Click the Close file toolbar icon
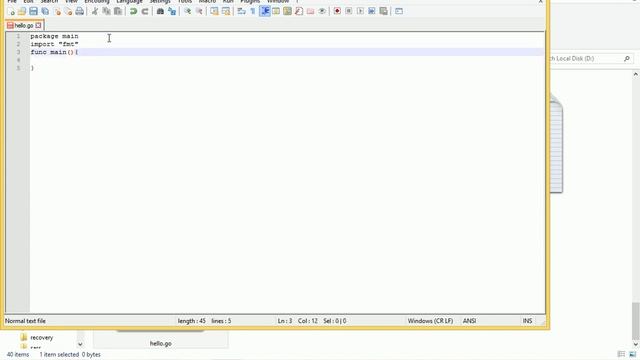640x360 pixels. 57,11
